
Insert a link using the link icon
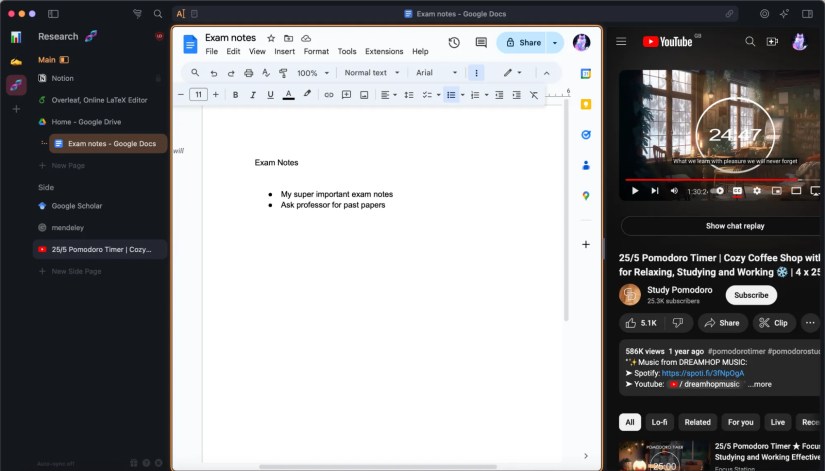coord(329,95)
